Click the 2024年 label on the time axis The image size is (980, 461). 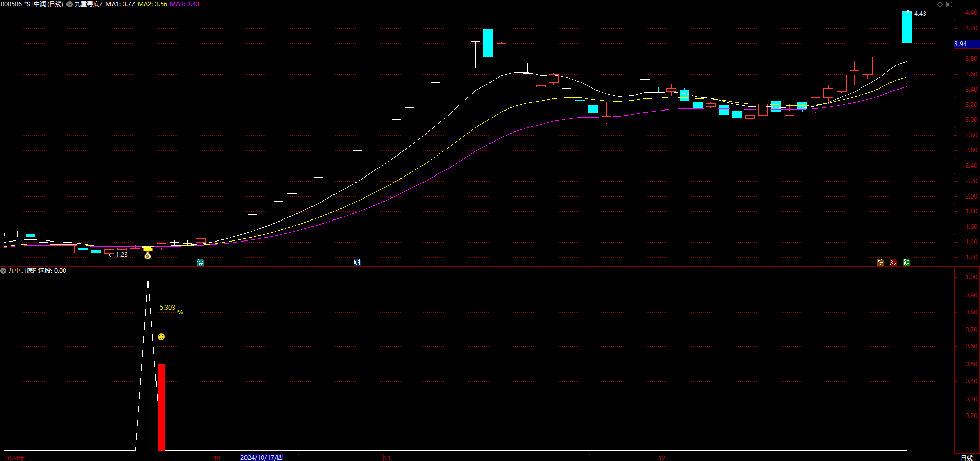(x=14, y=458)
